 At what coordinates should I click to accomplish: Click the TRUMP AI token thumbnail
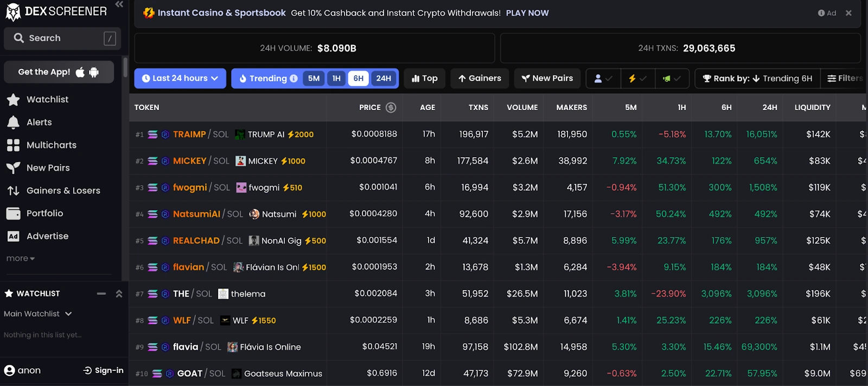(x=240, y=134)
